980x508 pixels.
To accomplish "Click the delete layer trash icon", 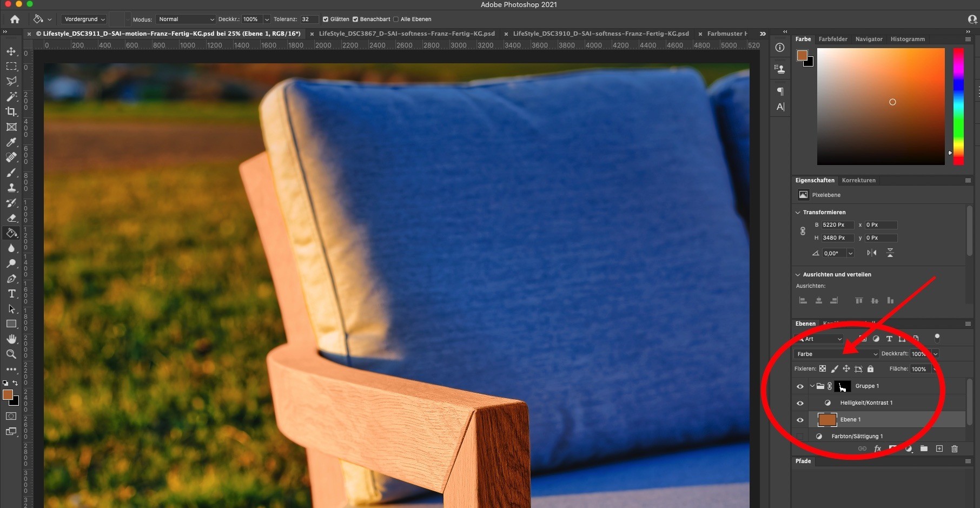I will pyautogui.click(x=955, y=448).
